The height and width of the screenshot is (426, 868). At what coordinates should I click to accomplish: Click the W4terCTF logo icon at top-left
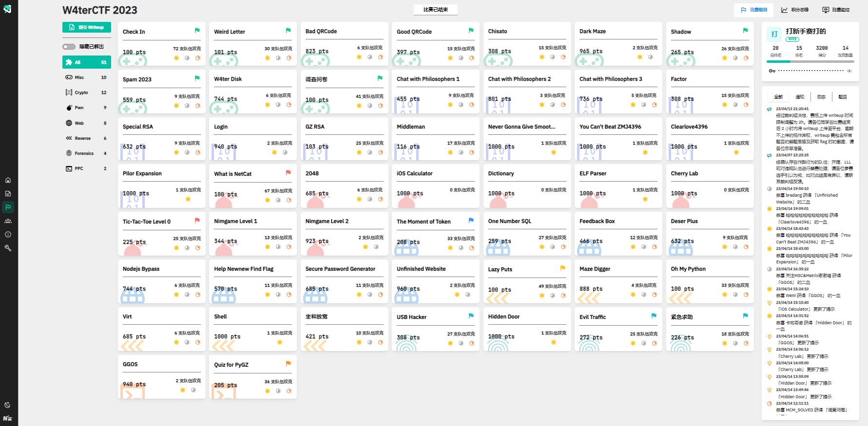tap(8, 9)
